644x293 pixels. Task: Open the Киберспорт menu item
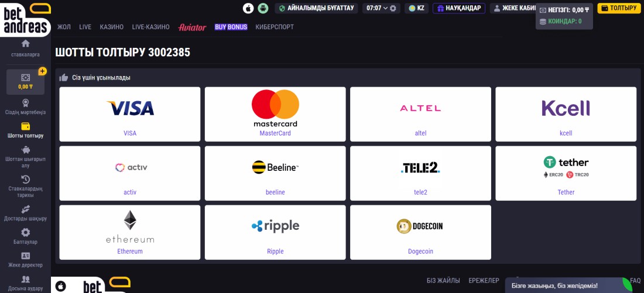(x=275, y=27)
